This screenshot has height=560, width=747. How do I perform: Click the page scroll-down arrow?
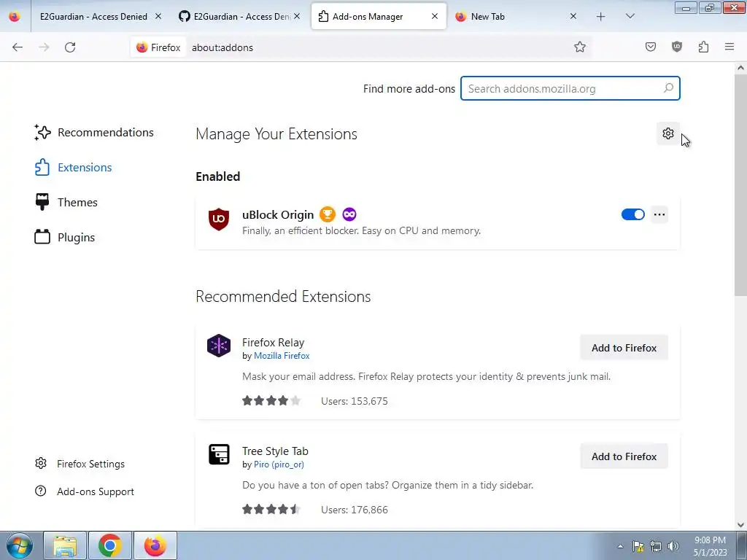tap(740, 525)
